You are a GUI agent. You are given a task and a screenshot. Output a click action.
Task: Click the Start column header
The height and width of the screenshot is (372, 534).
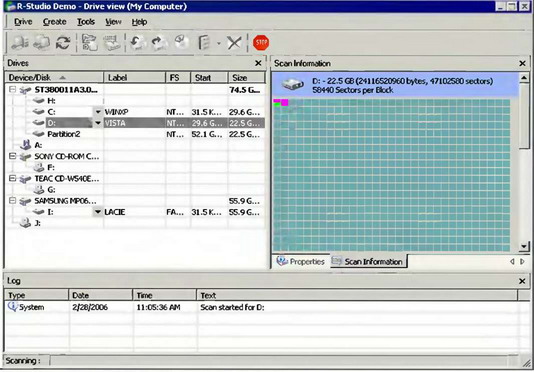(x=209, y=77)
